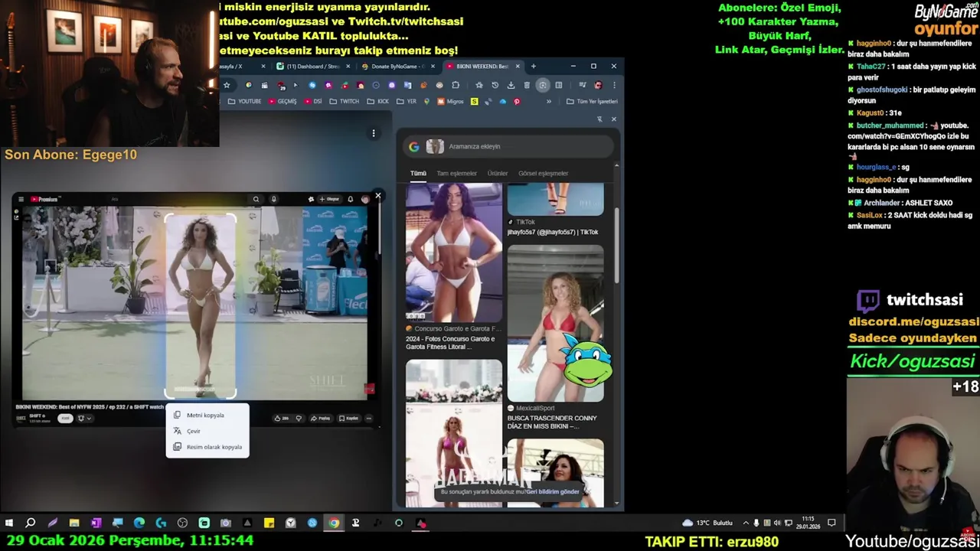Choose 'Çevir' from the Lens menu
Screen dimensions: 980x551
point(207,431)
